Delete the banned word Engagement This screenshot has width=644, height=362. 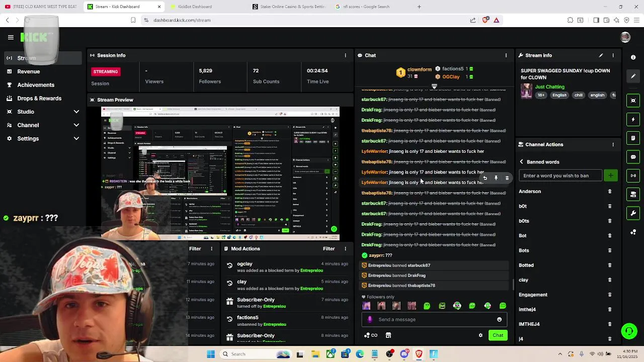(610, 295)
